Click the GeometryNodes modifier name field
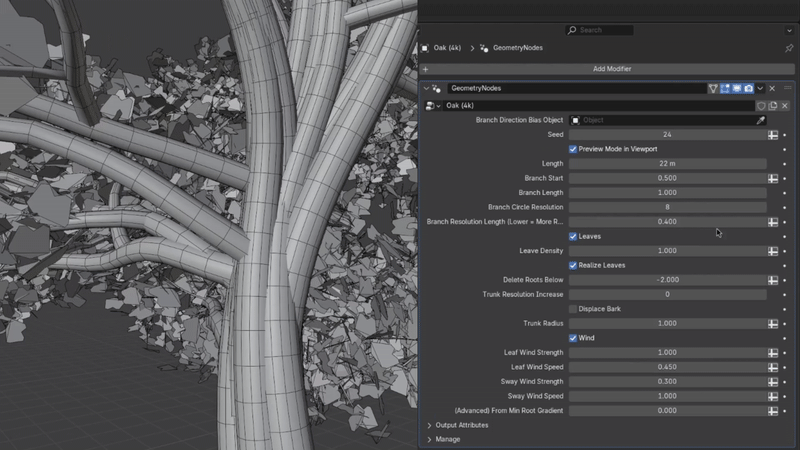800x450 pixels. coord(577,88)
